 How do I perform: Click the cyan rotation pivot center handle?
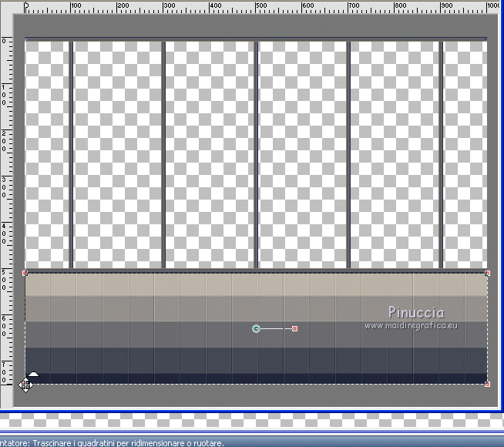[256, 328]
